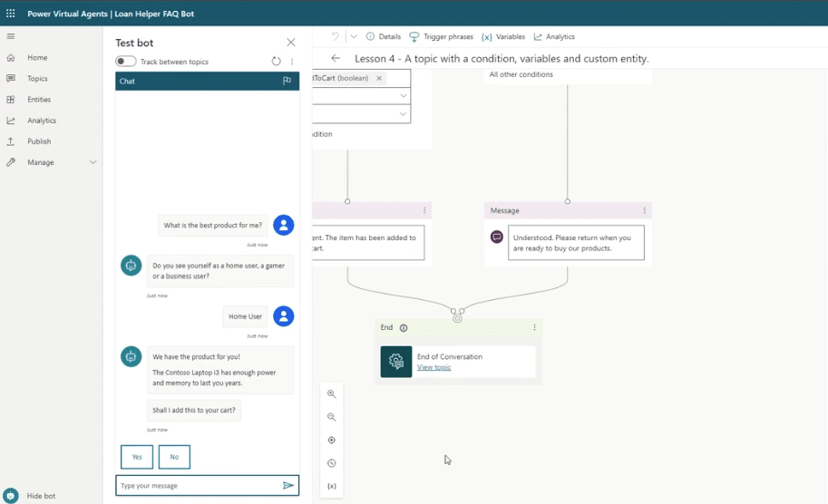Choose Yes in the chat
Screen dimensions: 828x504
click(x=137, y=457)
